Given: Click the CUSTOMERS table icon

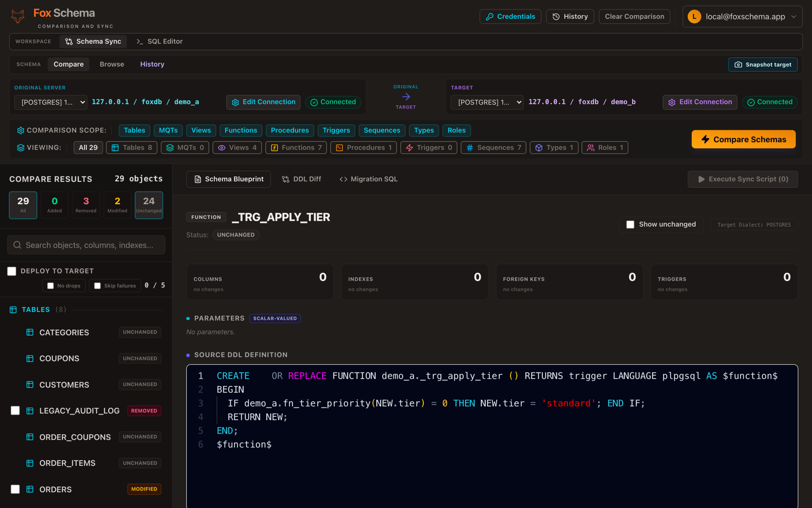Looking at the screenshot, I should point(30,385).
